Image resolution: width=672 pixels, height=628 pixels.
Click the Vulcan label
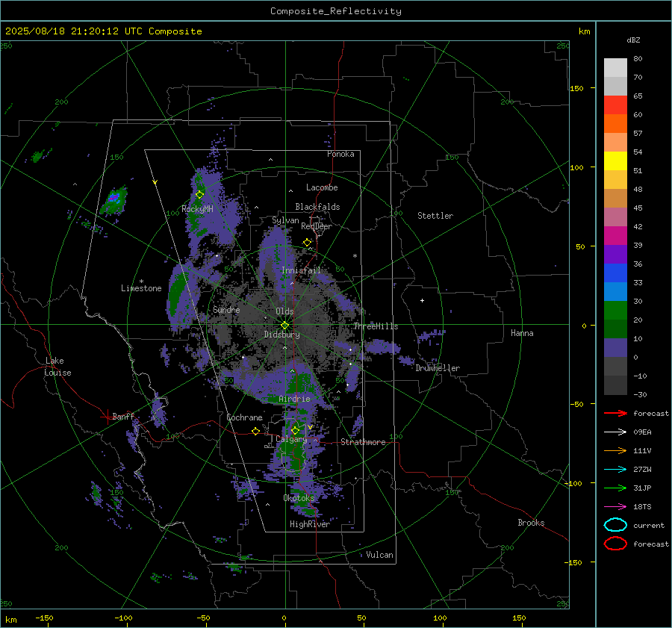tap(379, 555)
